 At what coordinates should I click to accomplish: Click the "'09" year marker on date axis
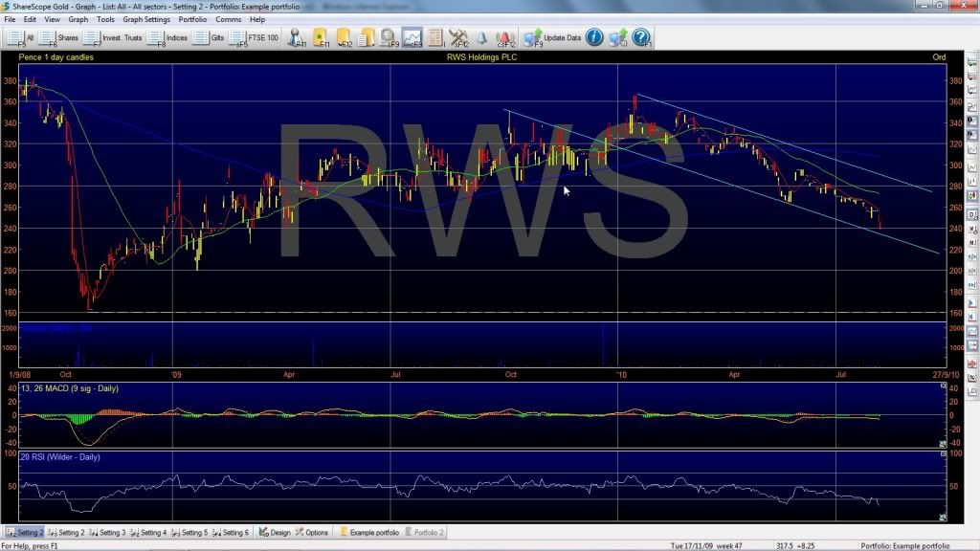pos(176,375)
